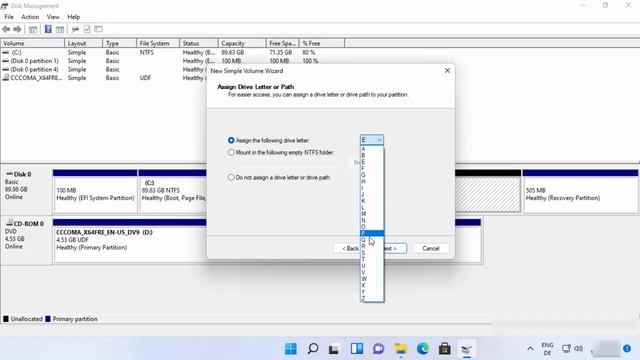Open the Windows Start menu

[291, 349]
